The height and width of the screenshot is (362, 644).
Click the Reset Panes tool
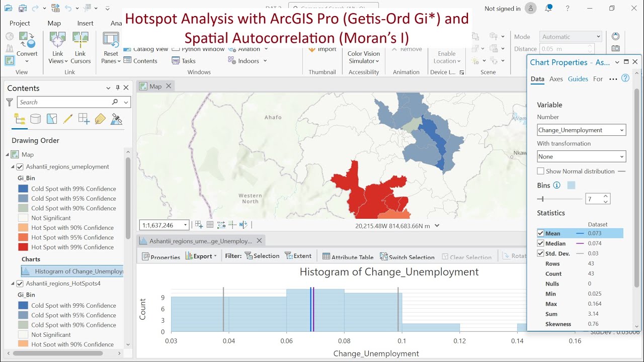click(111, 48)
